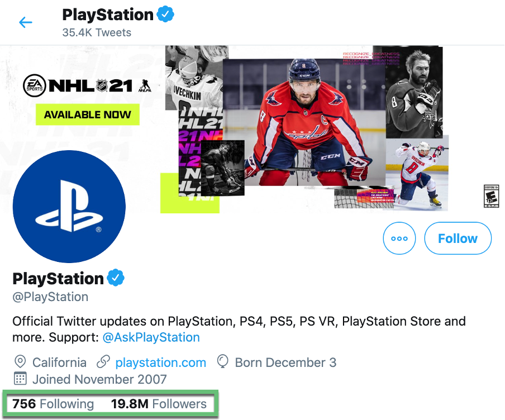Click the PlayStation logo profile avatar
This screenshot has width=505, height=420.
[69, 207]
